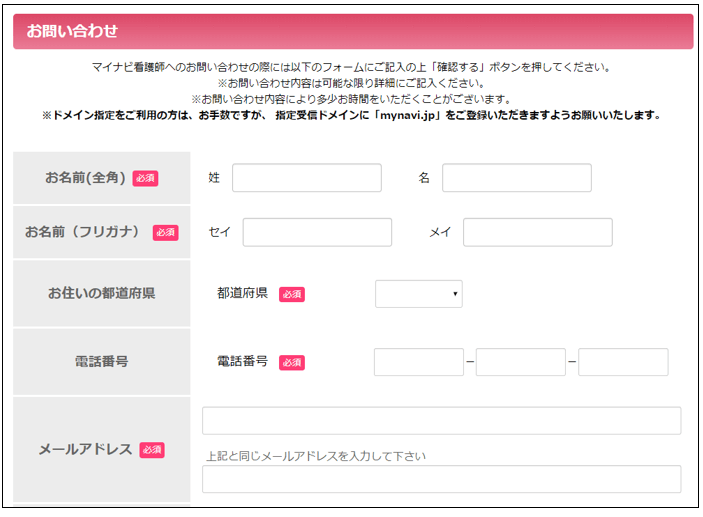The width and height of the screenshot is (703, 517).
Task: Select the first メールアドレス input field
Action: click(x=441, y=421)
